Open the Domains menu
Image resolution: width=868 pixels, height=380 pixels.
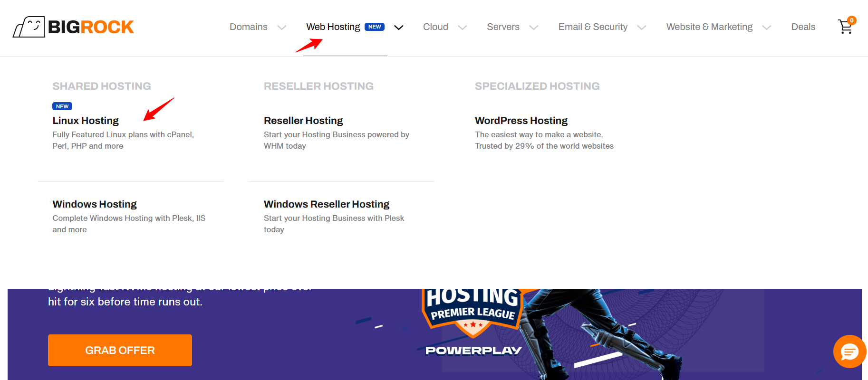click(x=249, y=27)
